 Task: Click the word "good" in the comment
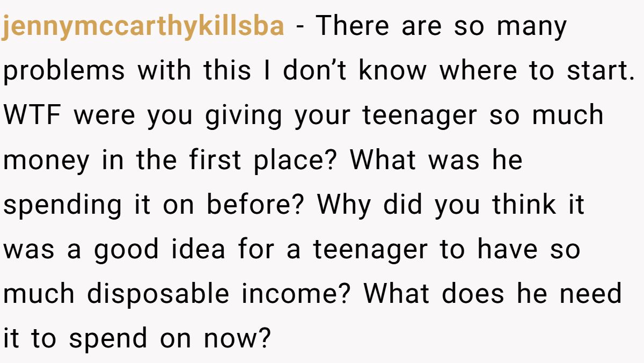click(126, 250)
